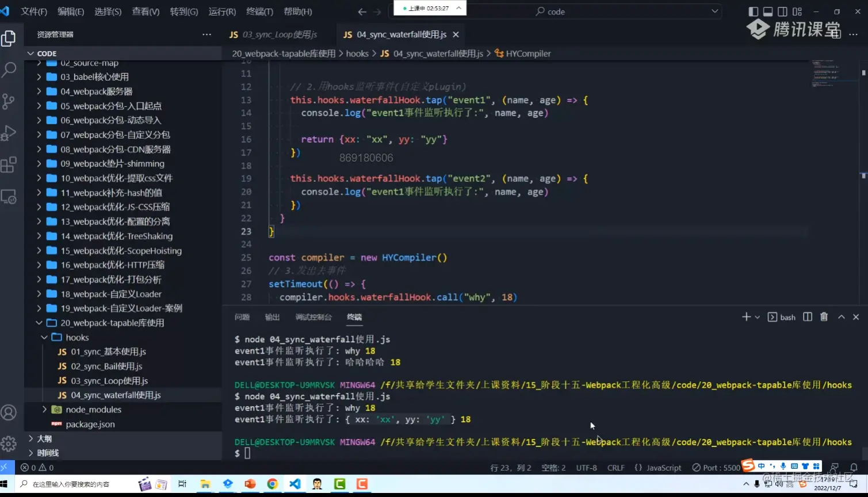Click the hooks breadcrumb segment

point(357,53)
